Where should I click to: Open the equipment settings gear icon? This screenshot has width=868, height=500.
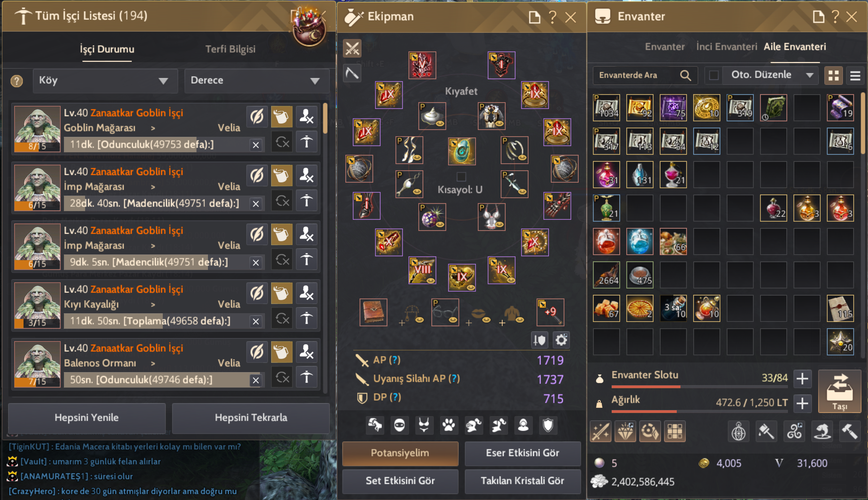click(561, 340)
